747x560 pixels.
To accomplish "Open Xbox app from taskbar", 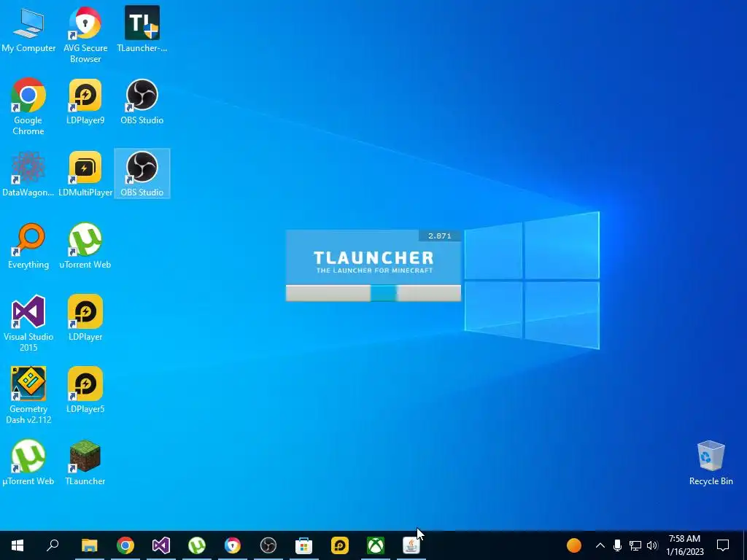I will (376, 545).
